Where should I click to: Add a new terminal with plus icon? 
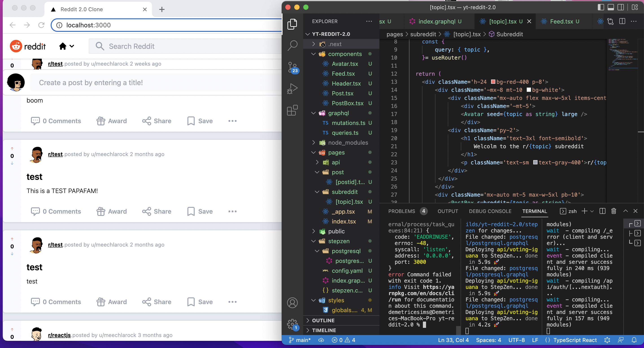[584, 211]
